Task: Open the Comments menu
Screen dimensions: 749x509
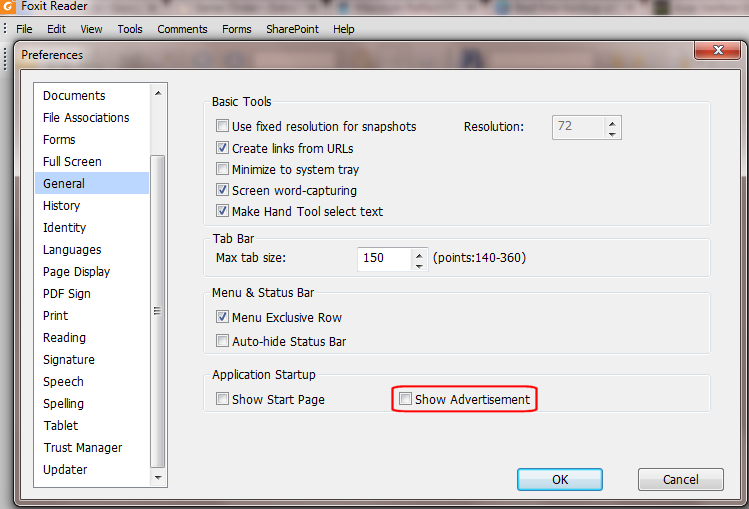Action: coord(182,29)
